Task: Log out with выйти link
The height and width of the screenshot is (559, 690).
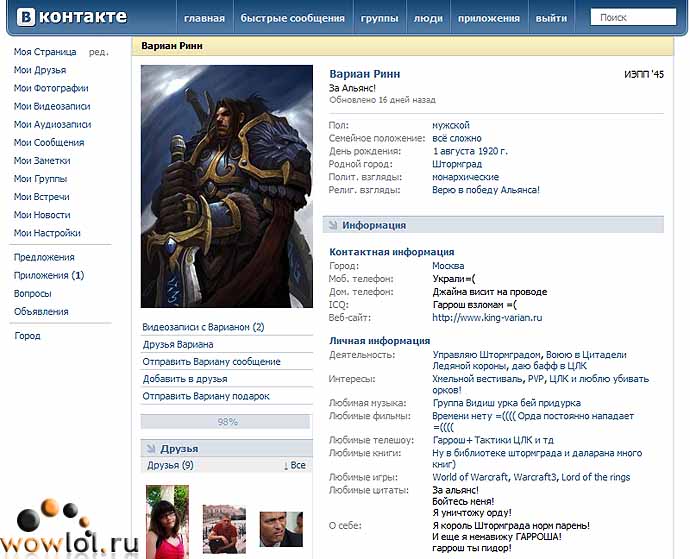Action: click(551, 18)
